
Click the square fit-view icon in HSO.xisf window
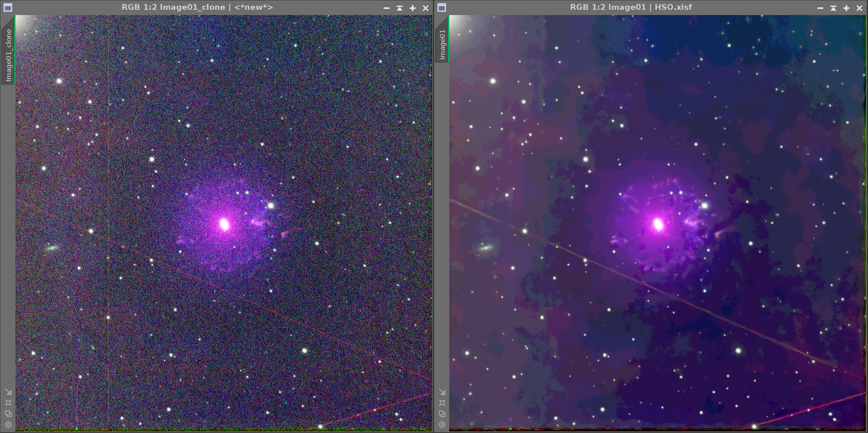[x=442, y=403]
